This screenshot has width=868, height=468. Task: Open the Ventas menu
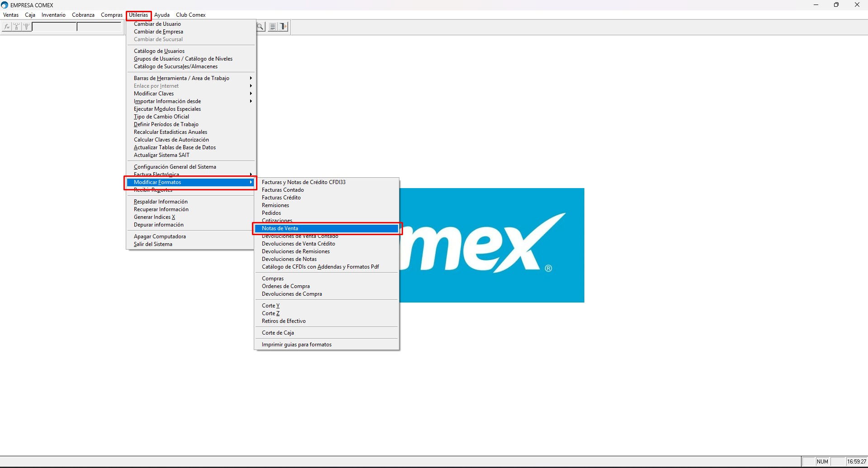click(x=11, y=15)
